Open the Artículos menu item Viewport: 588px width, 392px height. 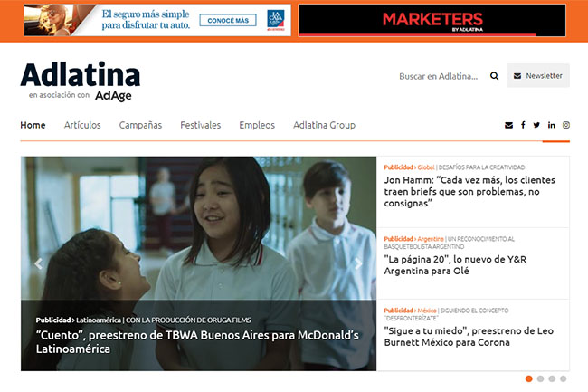pos(82,125)
